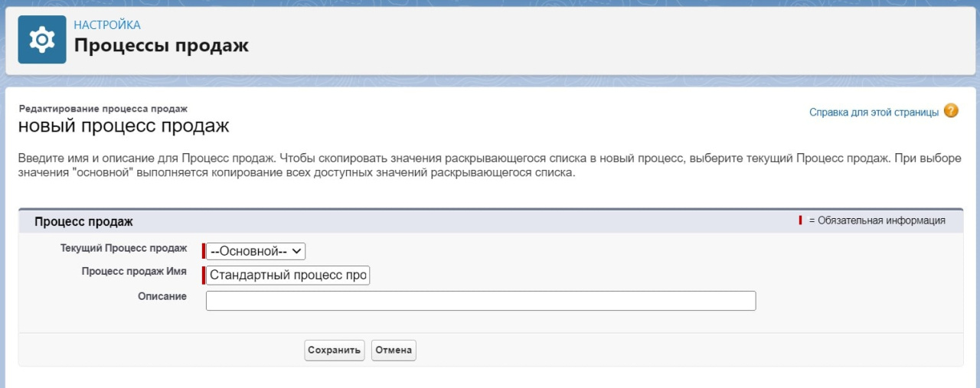Screen dimensions: 980x388
Task: Click into the 'Описание' text field
Action: point(481,301)
